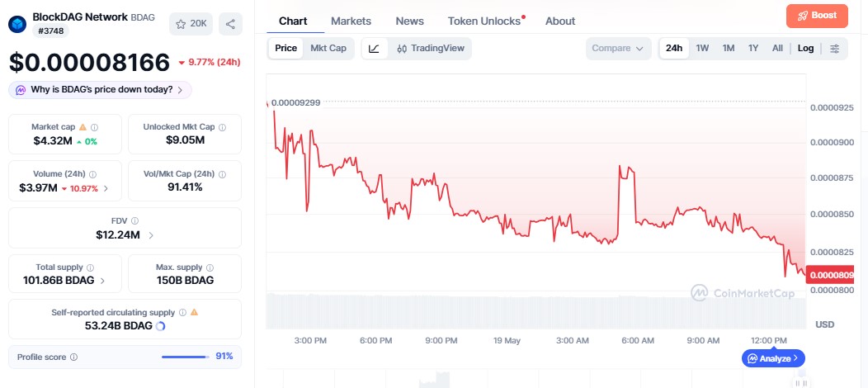The width and height of the screenshot is (868, 388).
Task: Click the 0.00009299 opening price label
Action: (295, 102)
